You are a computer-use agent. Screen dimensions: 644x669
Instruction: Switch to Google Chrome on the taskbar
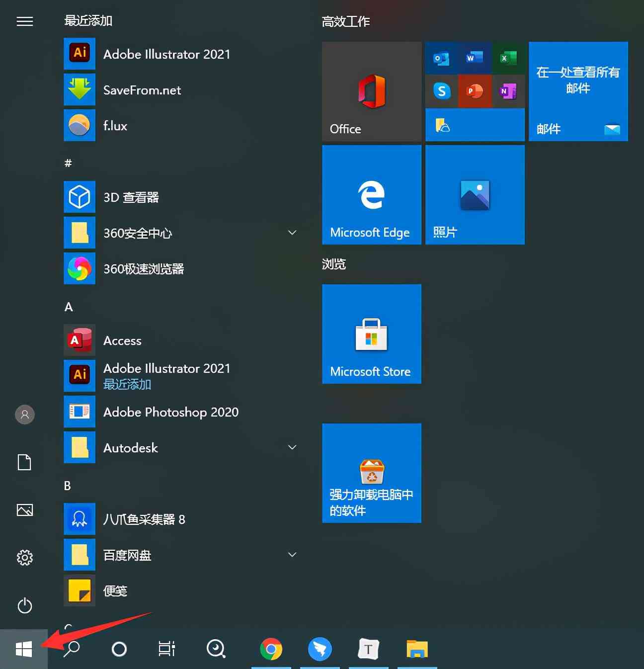(271, 649)
